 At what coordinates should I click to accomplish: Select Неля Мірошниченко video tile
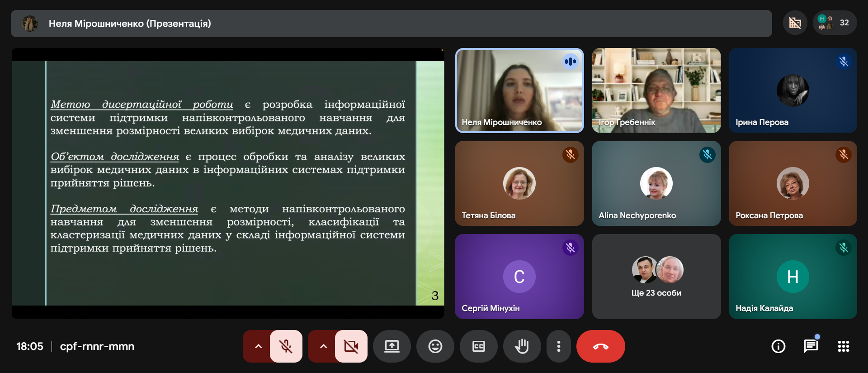pos(519,90)
